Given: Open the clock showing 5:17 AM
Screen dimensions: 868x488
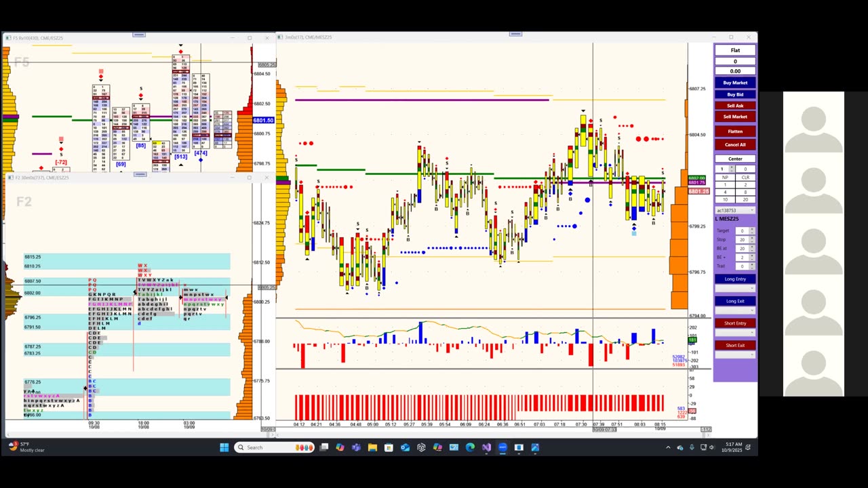Looking at the screenshot, I should [x=734, y=447].
